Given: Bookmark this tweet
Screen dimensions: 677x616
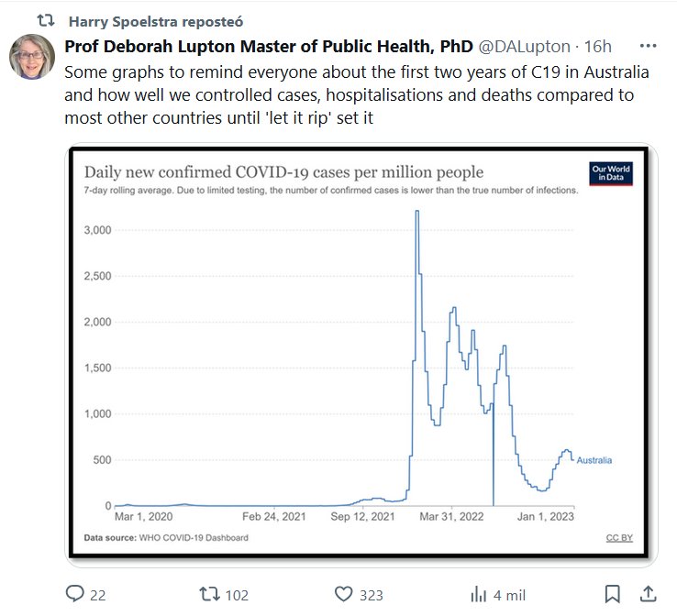Looking at the screenshot, I should (x=614, y=595).
